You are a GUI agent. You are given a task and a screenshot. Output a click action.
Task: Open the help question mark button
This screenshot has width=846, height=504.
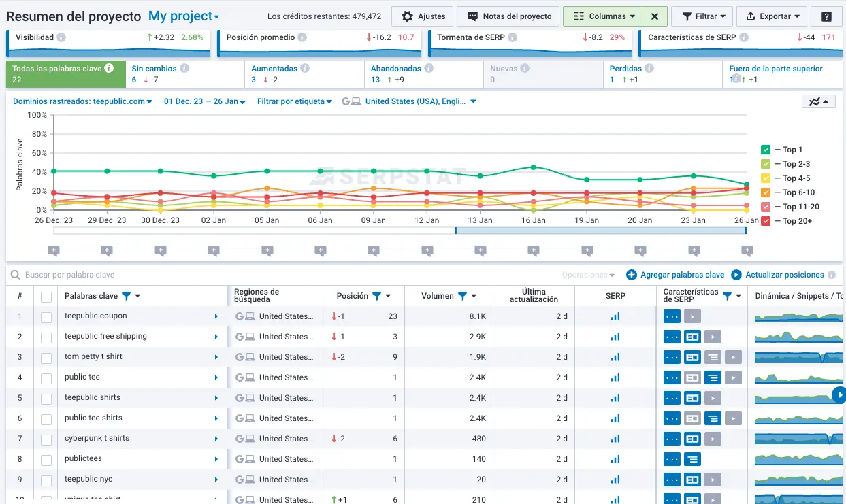click(826, 16)
